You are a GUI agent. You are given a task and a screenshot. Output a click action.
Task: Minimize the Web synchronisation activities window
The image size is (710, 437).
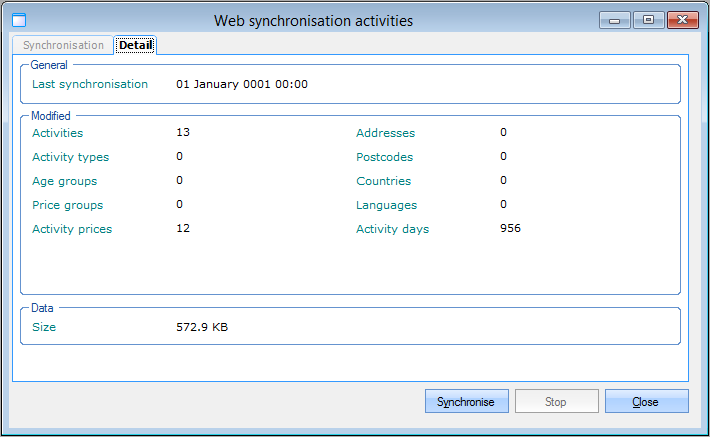(x=614, y=19)
